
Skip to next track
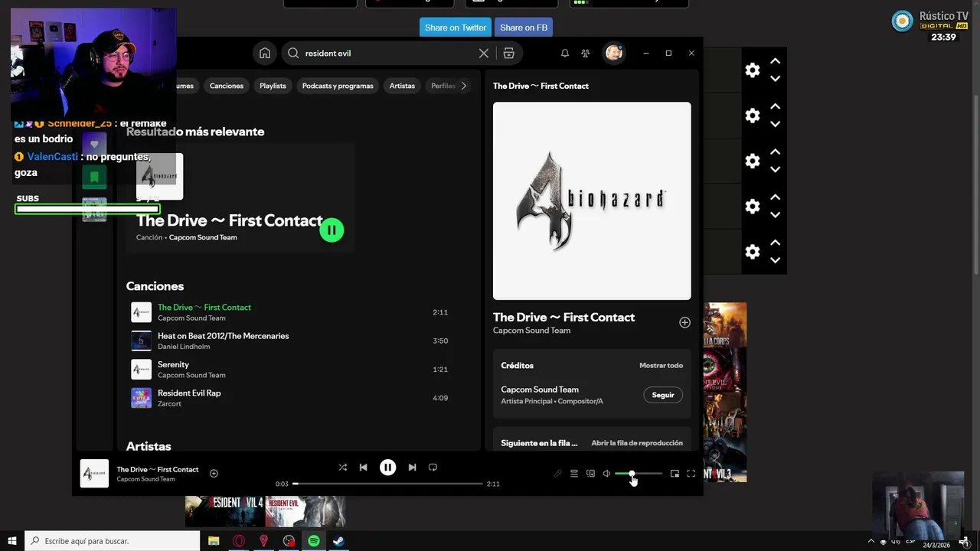click(x=412, y=468)
